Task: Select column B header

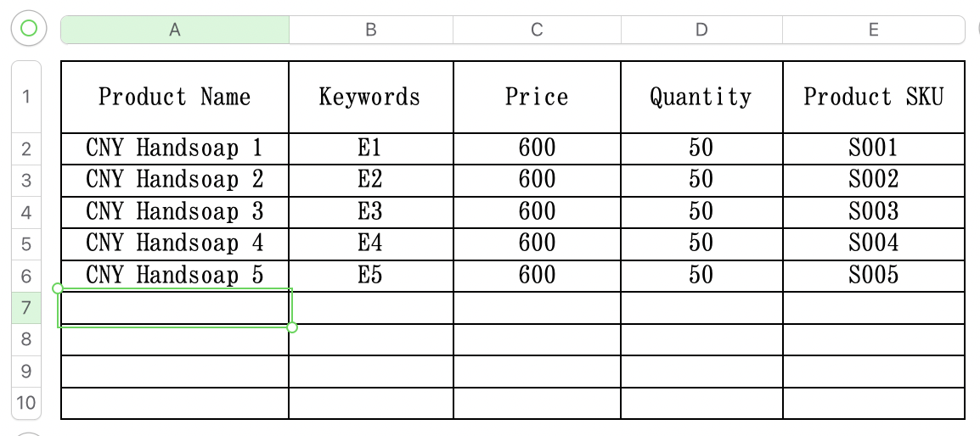Action: pyautogui.click(x=371, y=30)
